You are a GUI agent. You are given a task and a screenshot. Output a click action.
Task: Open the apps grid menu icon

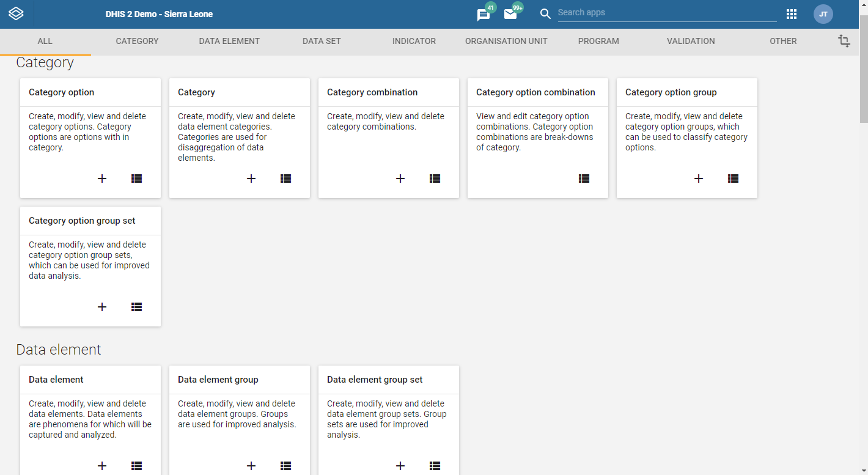click(x=792, y=14)
